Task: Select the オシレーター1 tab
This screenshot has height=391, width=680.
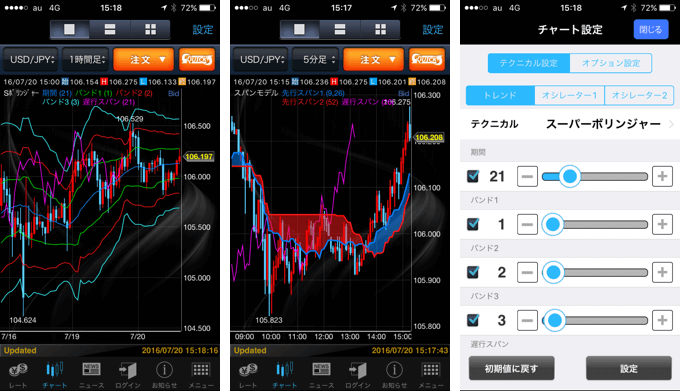Action: (x=569, y=95)
